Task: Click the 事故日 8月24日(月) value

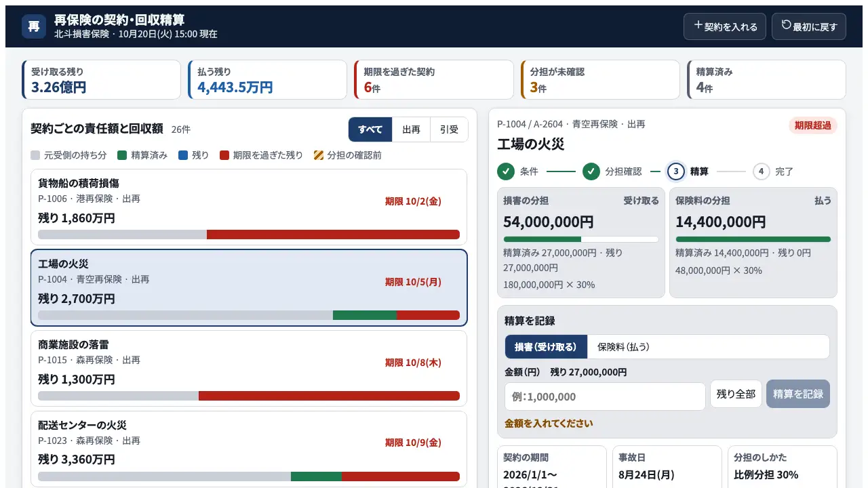Action: 646,474
